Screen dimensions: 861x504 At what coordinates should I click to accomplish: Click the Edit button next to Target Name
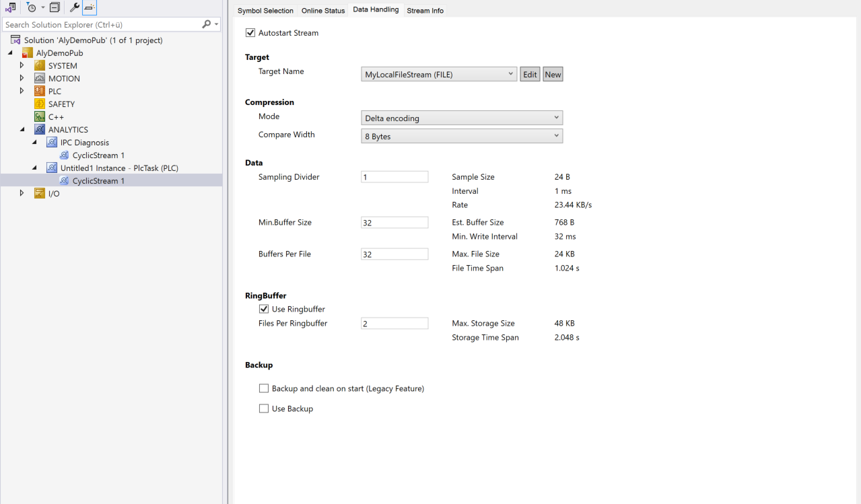pyautogui.click(x=530, y=74)
